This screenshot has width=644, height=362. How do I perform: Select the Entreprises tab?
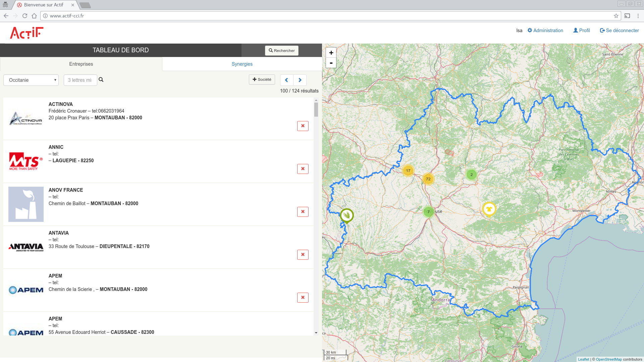[81, 64]
